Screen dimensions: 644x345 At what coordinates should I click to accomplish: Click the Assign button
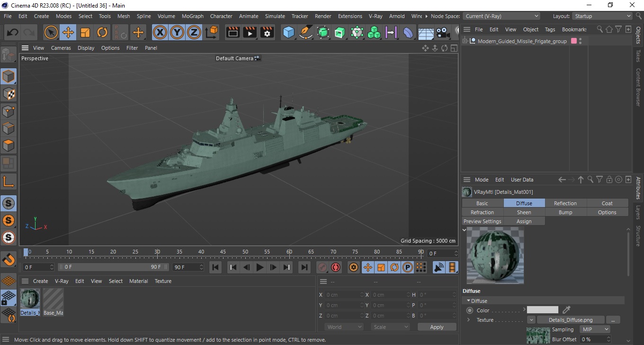click(x=524, y=221)
